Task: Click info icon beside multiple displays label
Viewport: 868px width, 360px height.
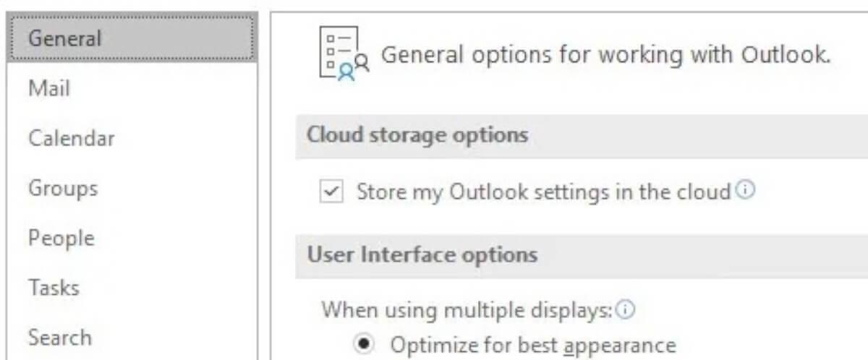Action: (x=626, y=310)
